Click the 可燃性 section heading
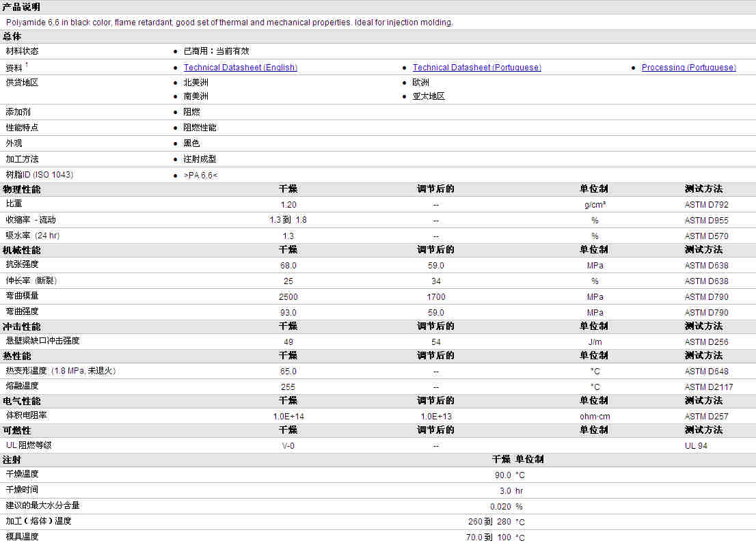Screen dimensions: 756x543 (x=17, y=431)
